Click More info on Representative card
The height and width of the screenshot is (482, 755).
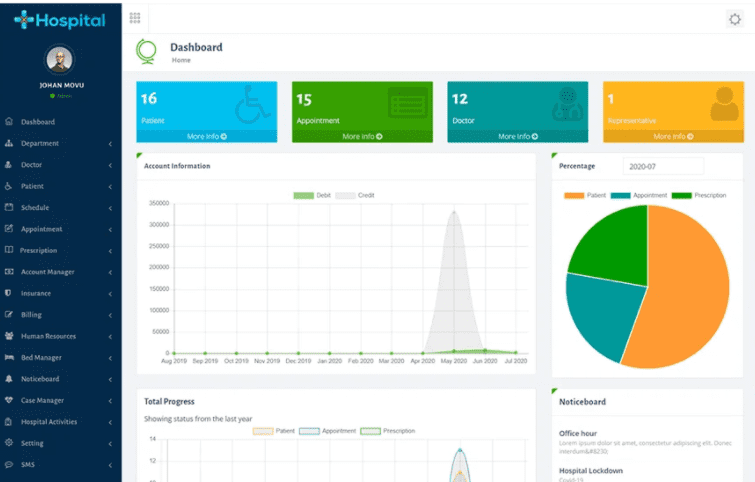tap(673, 136)
